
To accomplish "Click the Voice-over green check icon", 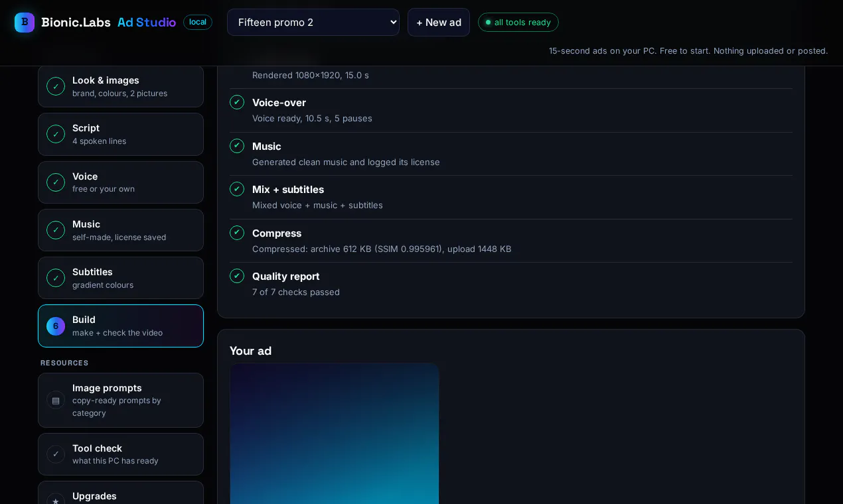I will [237, 102].
